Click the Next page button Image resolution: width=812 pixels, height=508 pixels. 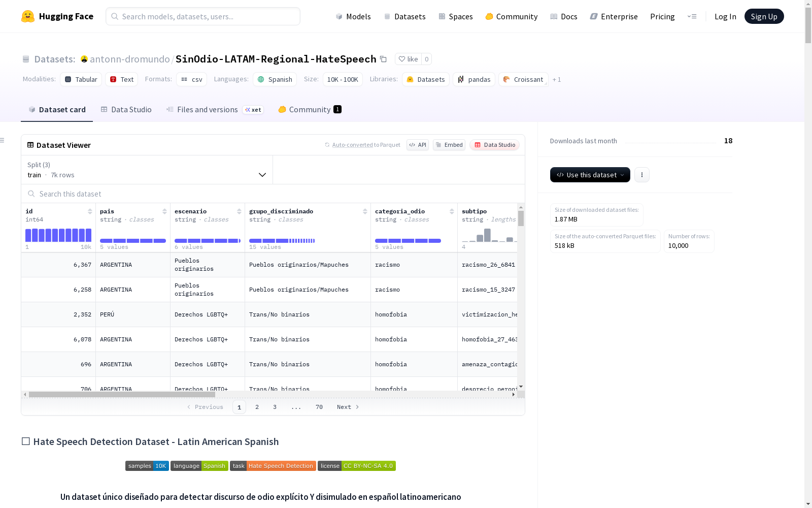(348, 407)
